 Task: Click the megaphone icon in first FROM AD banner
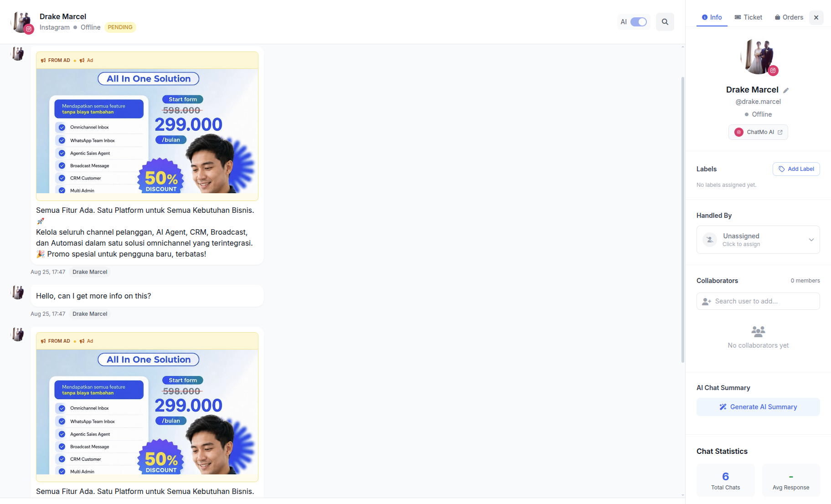43,60
